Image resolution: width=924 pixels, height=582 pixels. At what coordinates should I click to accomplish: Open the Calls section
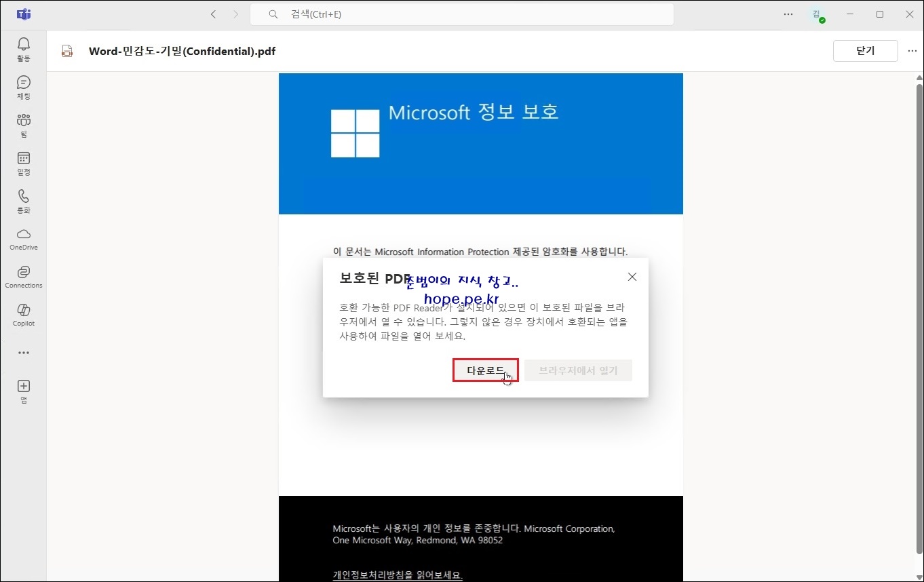click(24, 201)
